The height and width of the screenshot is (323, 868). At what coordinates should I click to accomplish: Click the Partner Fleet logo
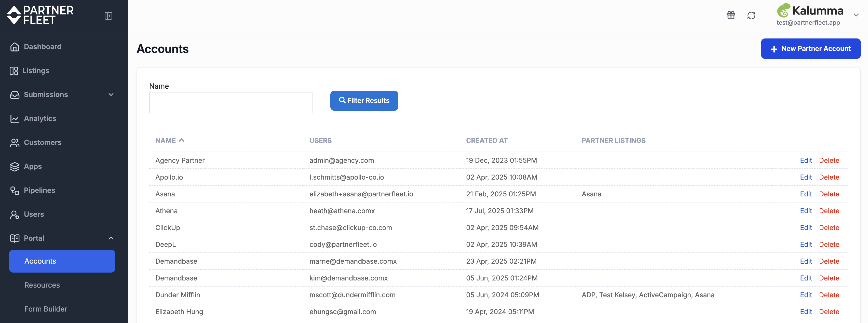pos(40,16)
